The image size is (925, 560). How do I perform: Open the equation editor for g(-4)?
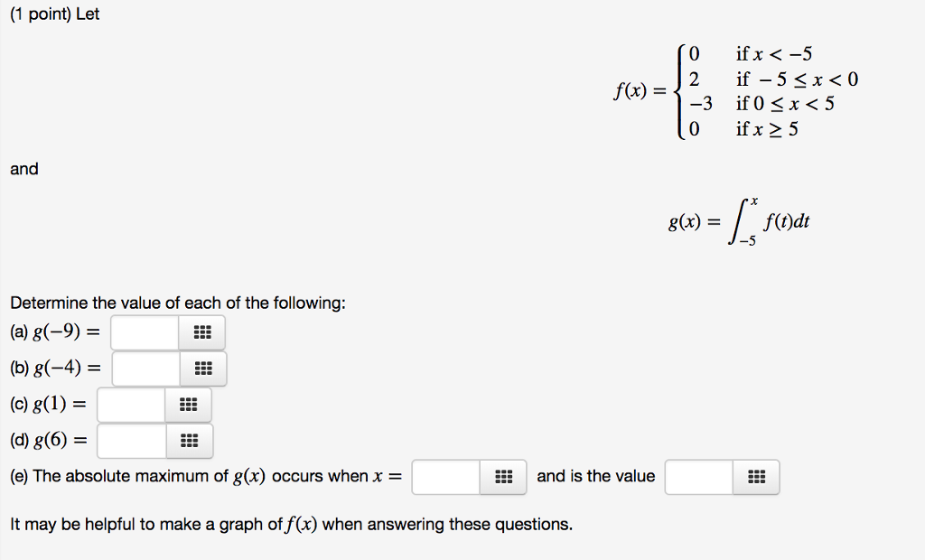[x=203, y=369]
